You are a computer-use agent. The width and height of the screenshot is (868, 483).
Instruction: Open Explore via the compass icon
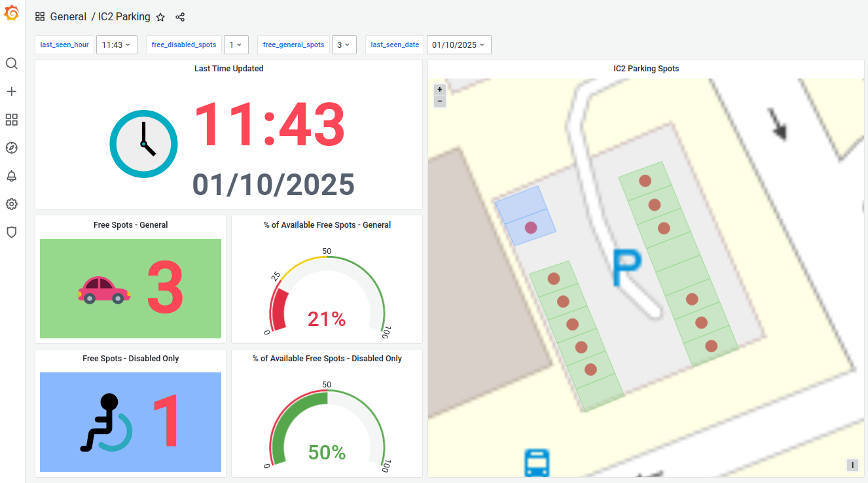click(x=11, y=148)
